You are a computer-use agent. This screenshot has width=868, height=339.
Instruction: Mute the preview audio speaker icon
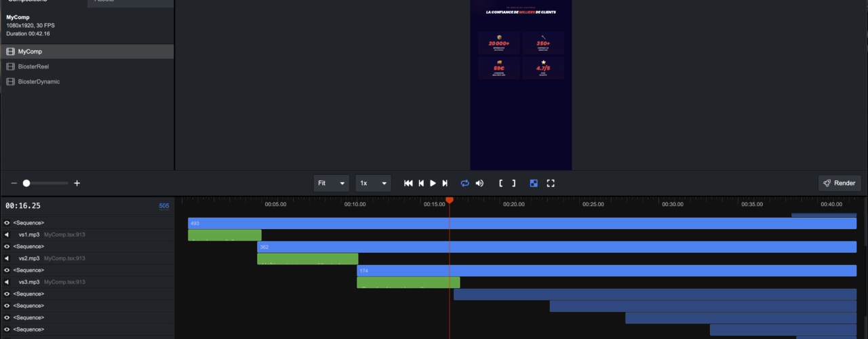[x=479, y=183]
